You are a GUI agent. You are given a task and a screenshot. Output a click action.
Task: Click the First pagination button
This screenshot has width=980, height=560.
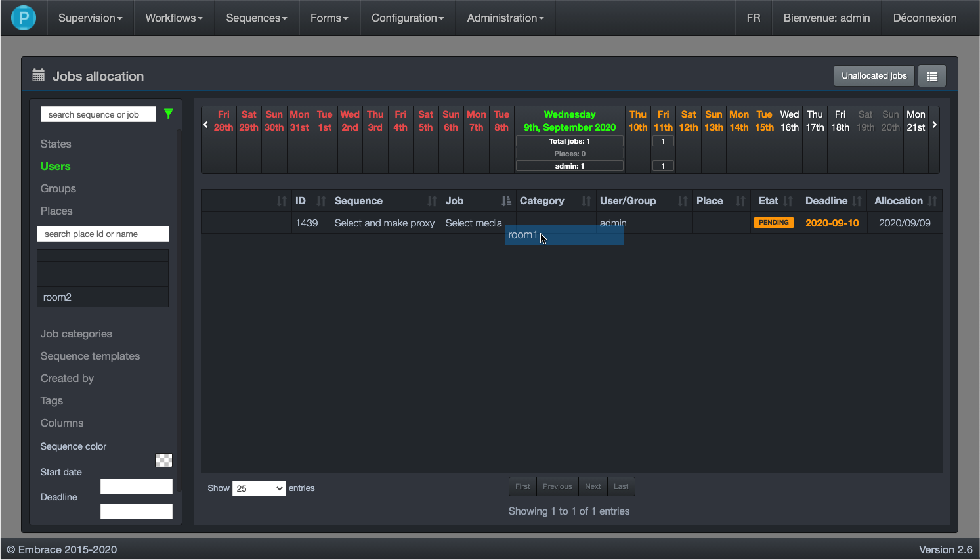[522, 486]
